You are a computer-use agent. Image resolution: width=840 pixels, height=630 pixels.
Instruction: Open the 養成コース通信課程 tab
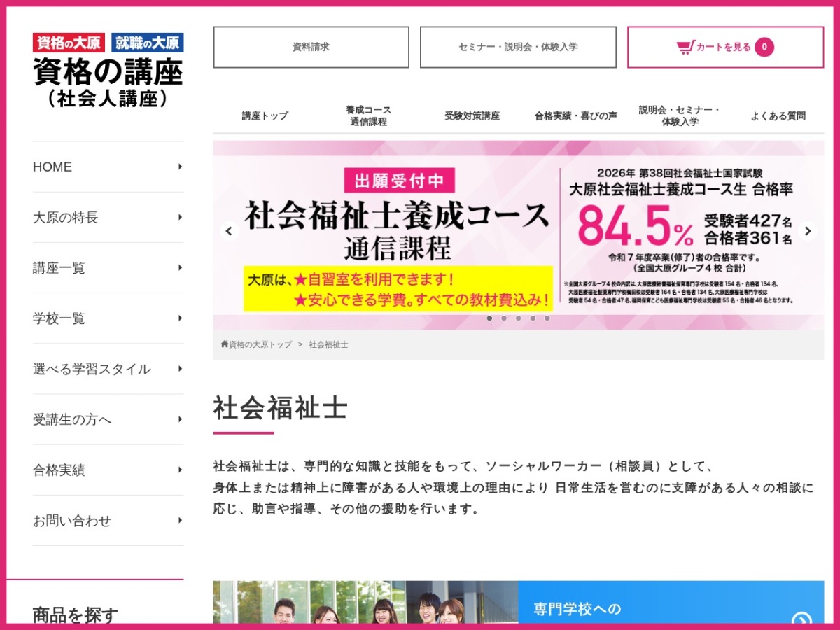pos(368,115)
